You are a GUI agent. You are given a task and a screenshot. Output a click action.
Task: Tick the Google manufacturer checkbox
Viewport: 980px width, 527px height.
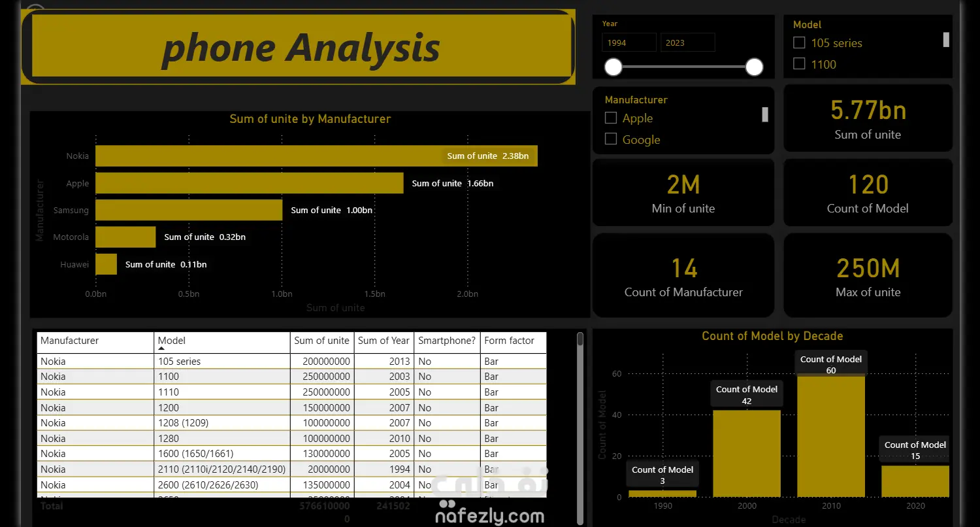tap(611, 139)
